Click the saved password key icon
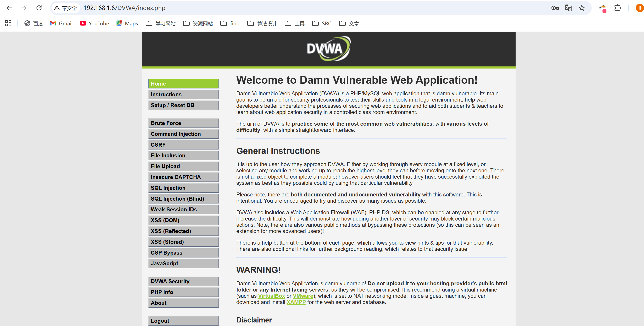This screenshot has width=644, height=326. click(555, 8)
